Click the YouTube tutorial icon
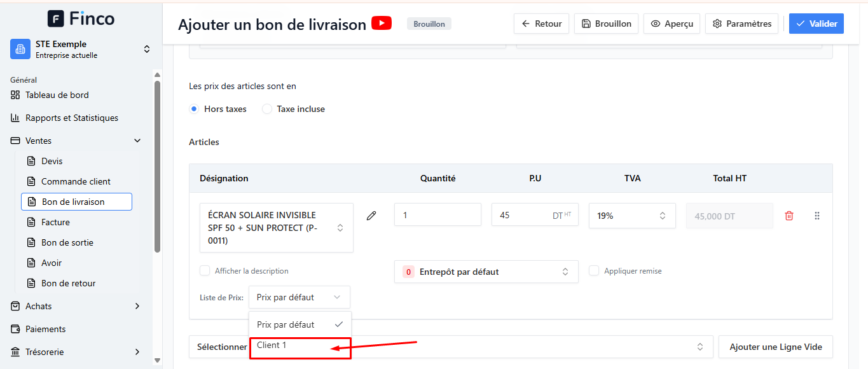 tap(382, 24)
